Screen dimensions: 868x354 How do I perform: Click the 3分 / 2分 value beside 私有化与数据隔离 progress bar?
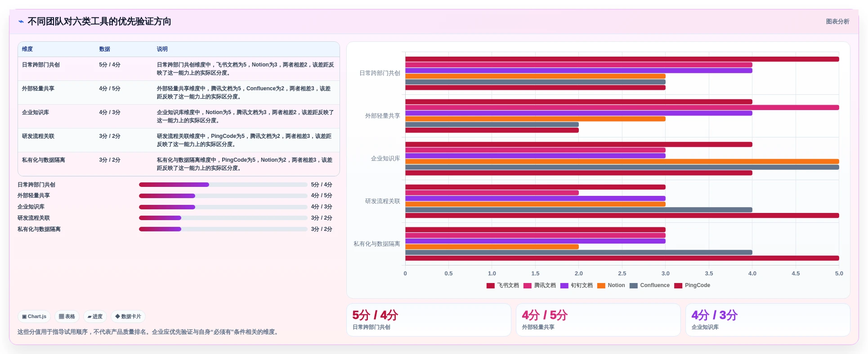pos(322,229)
